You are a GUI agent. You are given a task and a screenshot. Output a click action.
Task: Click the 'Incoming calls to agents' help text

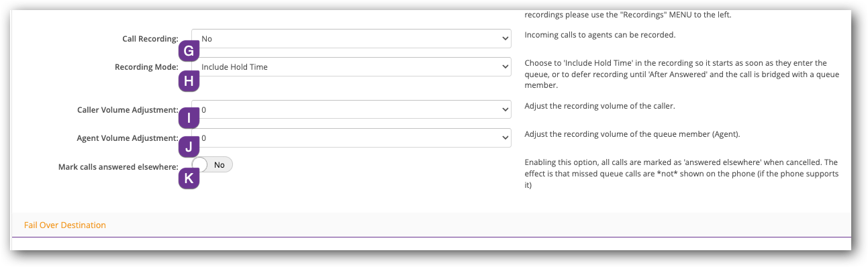(x=600, y=35)
